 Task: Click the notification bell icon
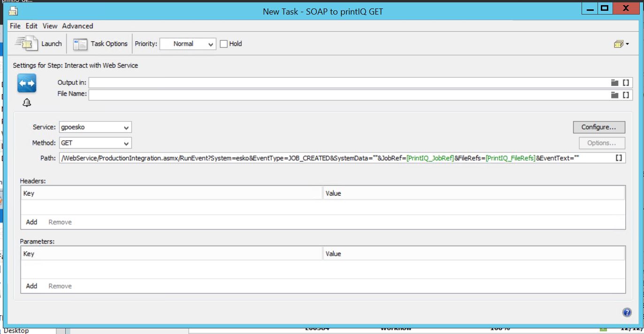(27, 102)
